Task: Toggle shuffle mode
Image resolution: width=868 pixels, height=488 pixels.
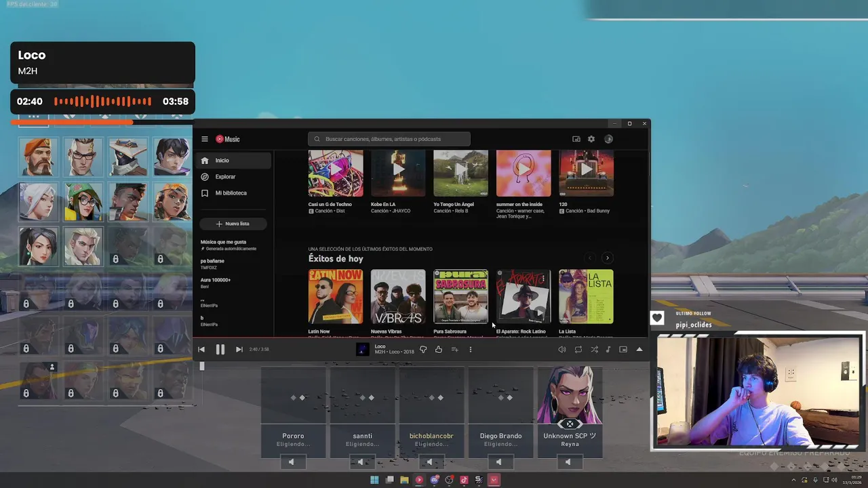Action: point(594,350)
